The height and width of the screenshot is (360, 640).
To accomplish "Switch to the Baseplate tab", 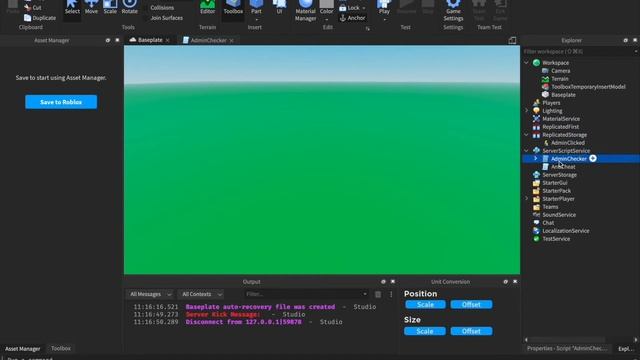I will (x=149, y=40).
